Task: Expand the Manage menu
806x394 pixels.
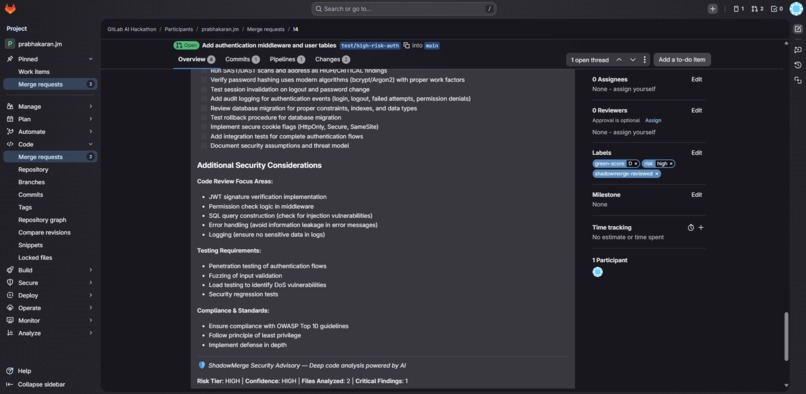Action: [x=50, y=106]
